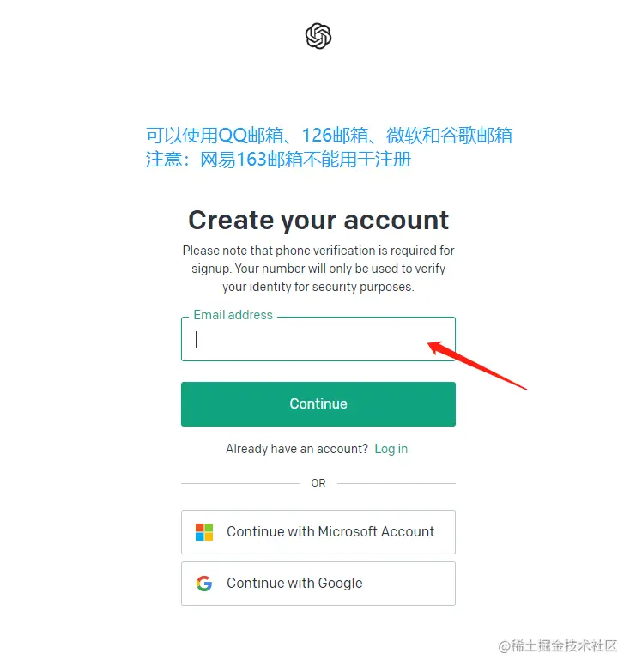Image resolution: width=636 pixels, height=672 pixels.
Task: Click the red arrow annotation
Action: point(477,366)
